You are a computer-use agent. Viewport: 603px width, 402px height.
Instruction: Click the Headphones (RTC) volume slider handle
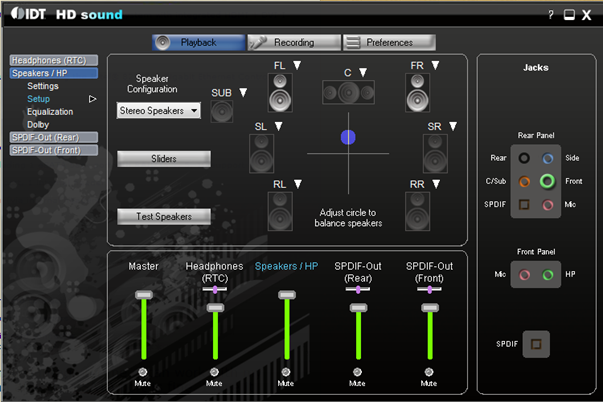(215, 308)
